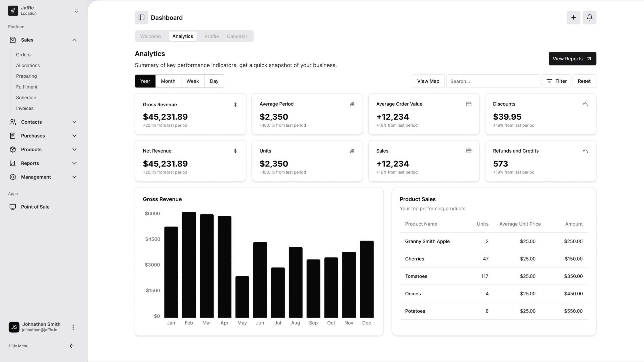
Task: Open the Jaffle location switcher dropdown
Action: (76, 11)
